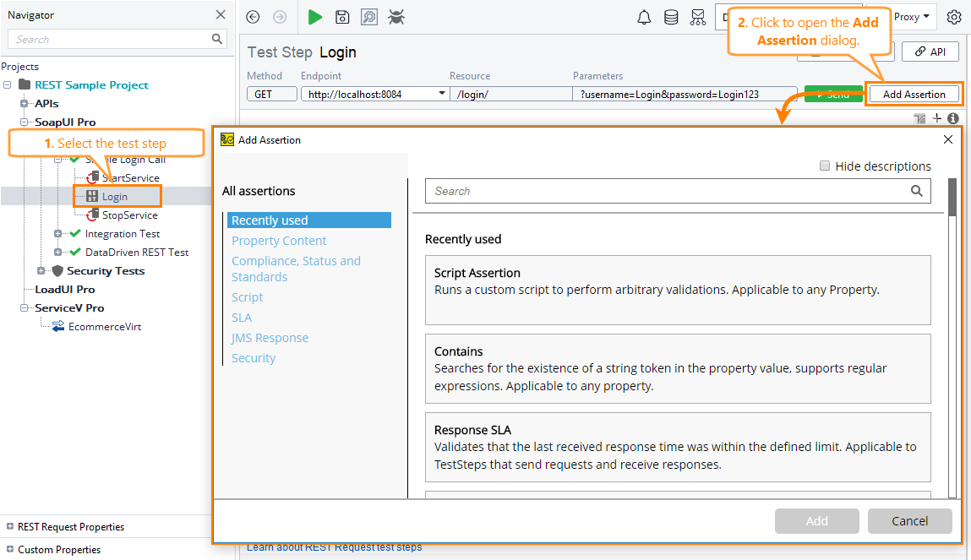The image size is (971, 560).
Task: Select the Recently used category
Action: point(309,220)
